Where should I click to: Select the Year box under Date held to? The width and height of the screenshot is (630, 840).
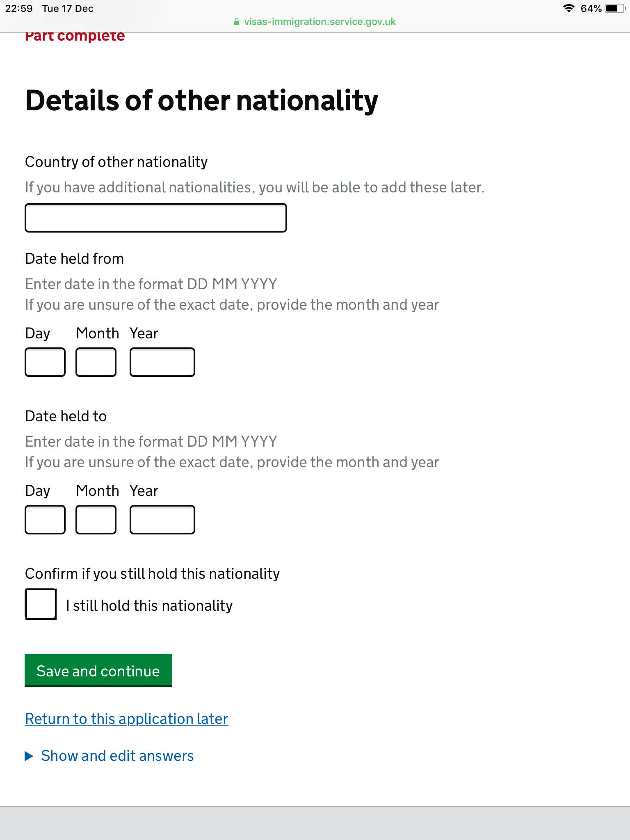coord(162,520)
